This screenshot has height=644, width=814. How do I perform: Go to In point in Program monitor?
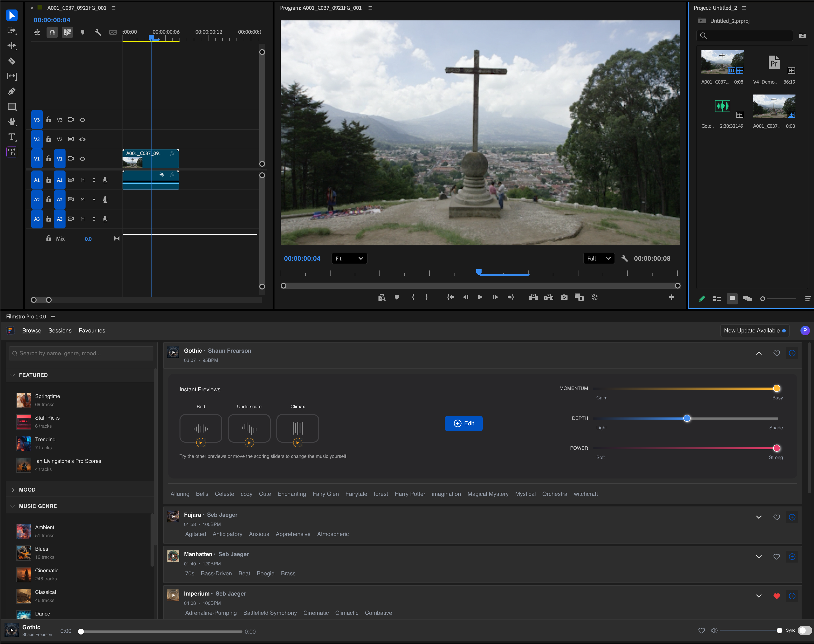[x=450, y=297]
